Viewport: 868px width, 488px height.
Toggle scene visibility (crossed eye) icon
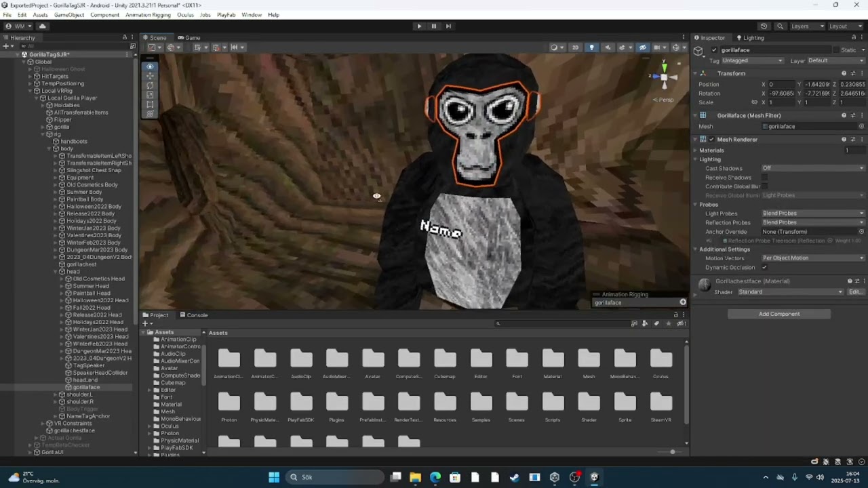[x=642, y=47]
